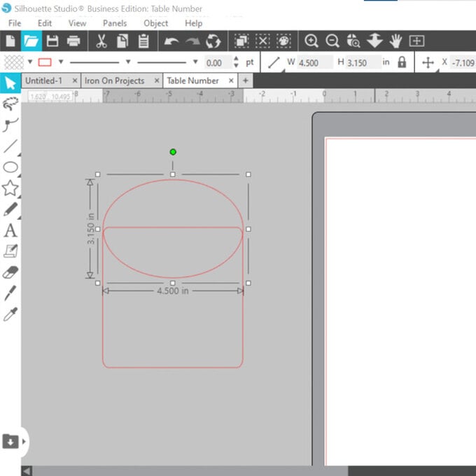The width and height of the screenshot is (476, 476).
Task: Click the Deselect All icon
Action: [262, 41]
